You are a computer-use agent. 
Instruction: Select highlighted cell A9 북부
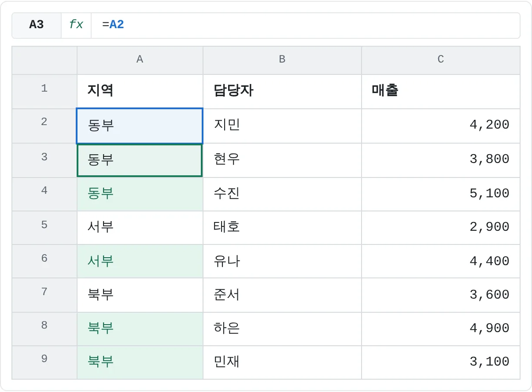click(x=140, y=362)
